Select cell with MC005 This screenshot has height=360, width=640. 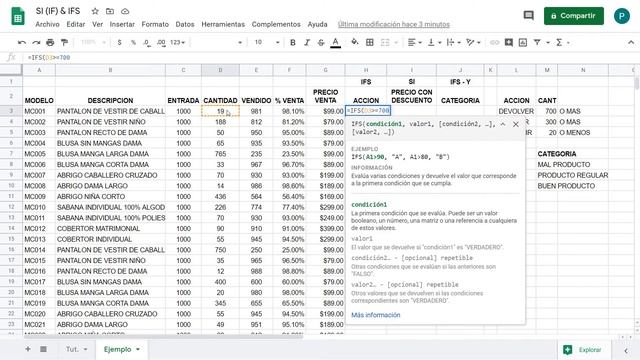tap(39, 154)
